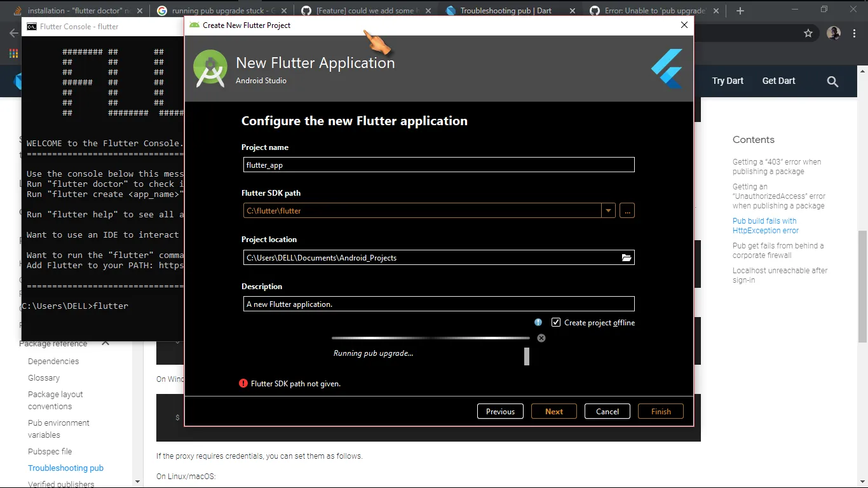
Task: Open Pubspec file in the sidebar
Action: click(x=50, y=451)
